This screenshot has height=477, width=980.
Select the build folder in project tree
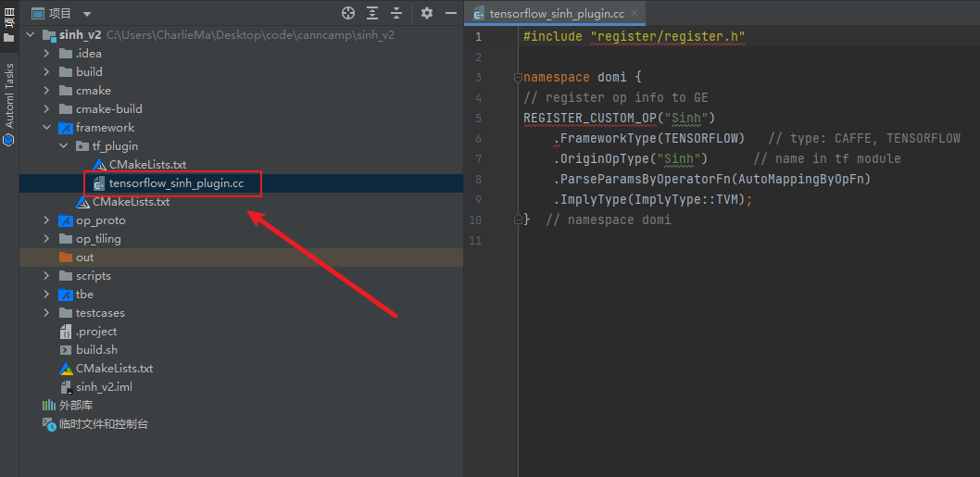241,72
